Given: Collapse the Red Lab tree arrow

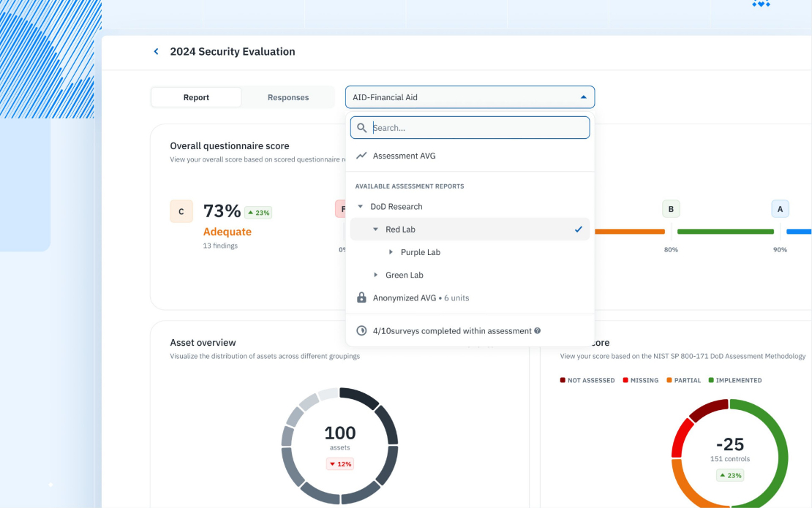Looking at the screenshot, I should pos(375,230).
